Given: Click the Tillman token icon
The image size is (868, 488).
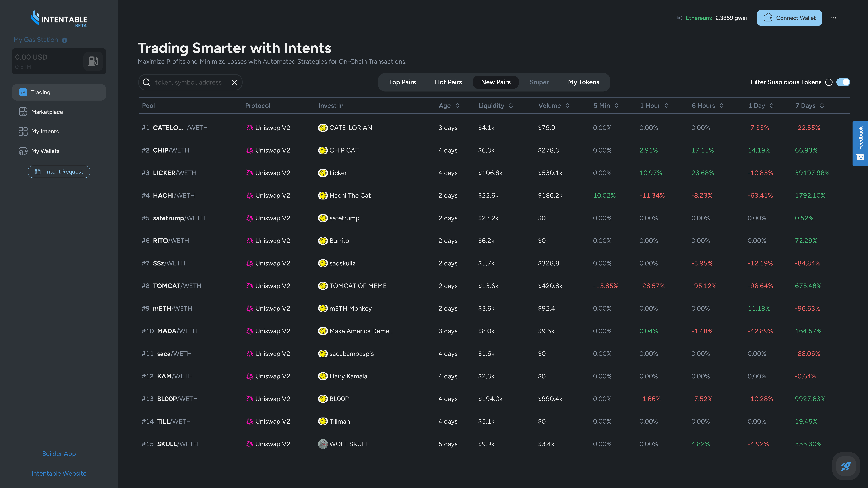Looking at the screenshot, I should pyautogui.click(x=323, y=421).
